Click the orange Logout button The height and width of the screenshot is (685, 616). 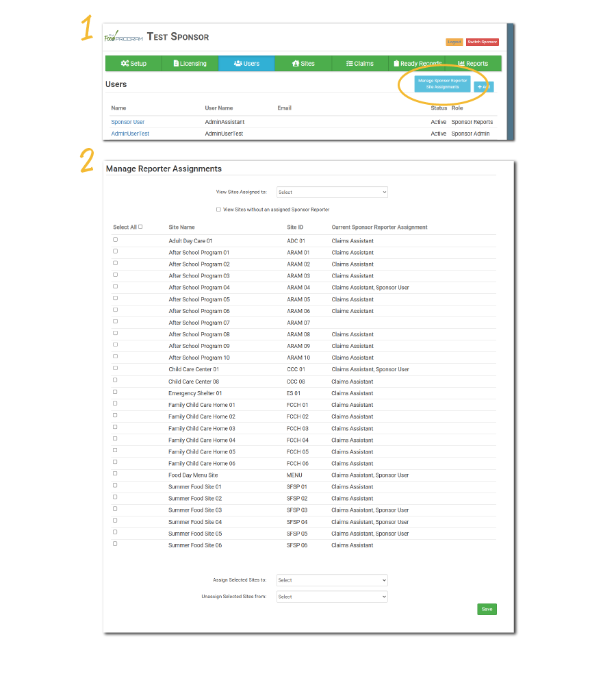pos(454,42)
